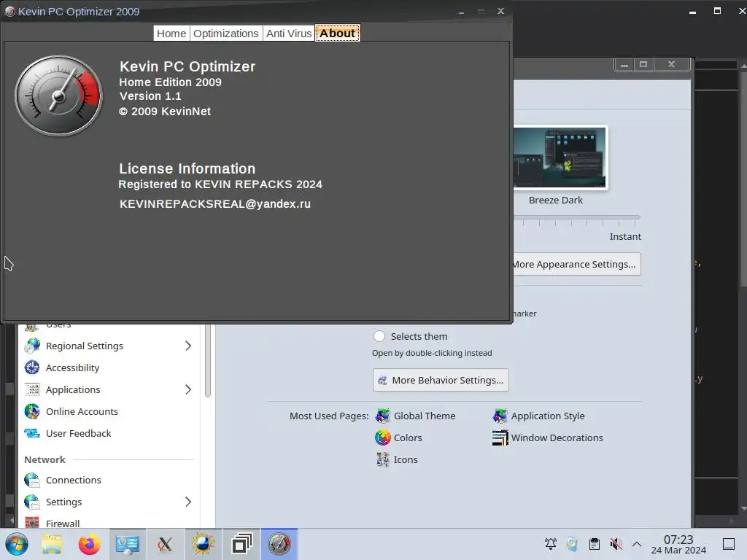Open Firewall in the sidebar
This screenshot has width=747, height=560.
click(63, 524)
